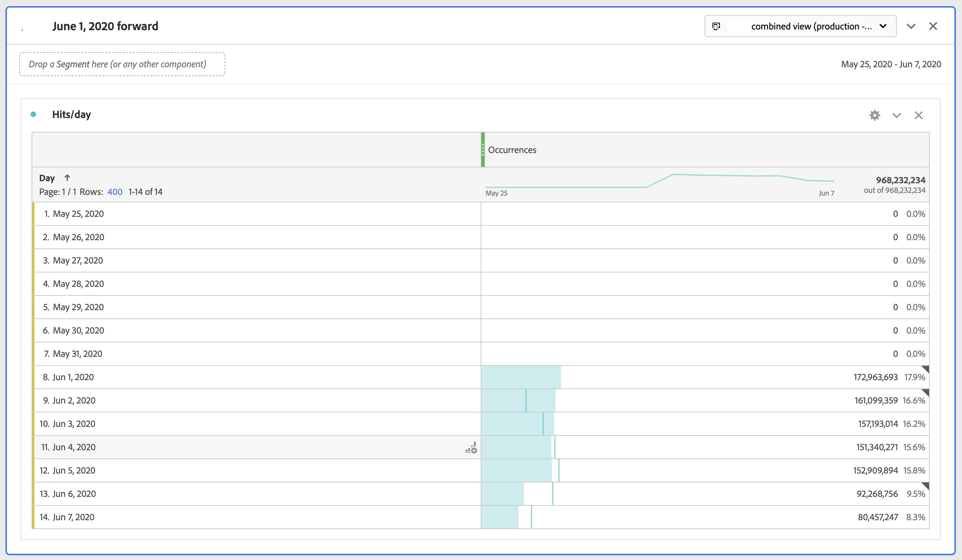Close the Hits/day visualization

click(x=918, y=115)
